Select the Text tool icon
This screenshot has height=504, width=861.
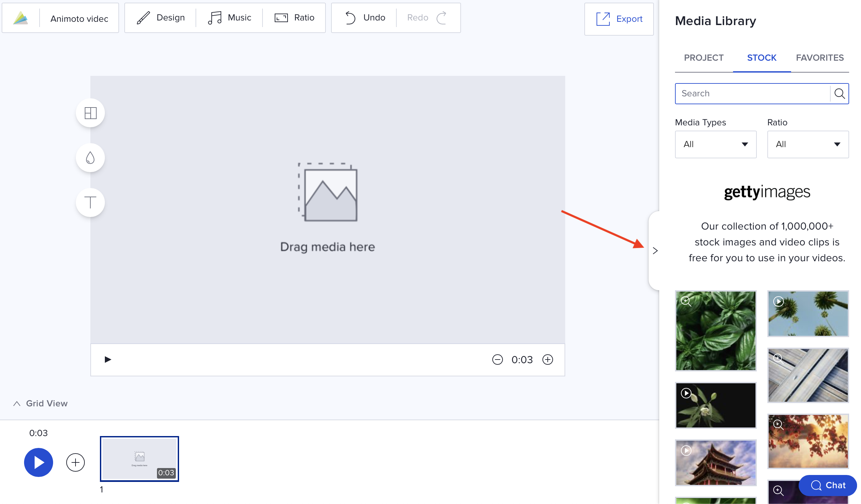click(90, 202)
